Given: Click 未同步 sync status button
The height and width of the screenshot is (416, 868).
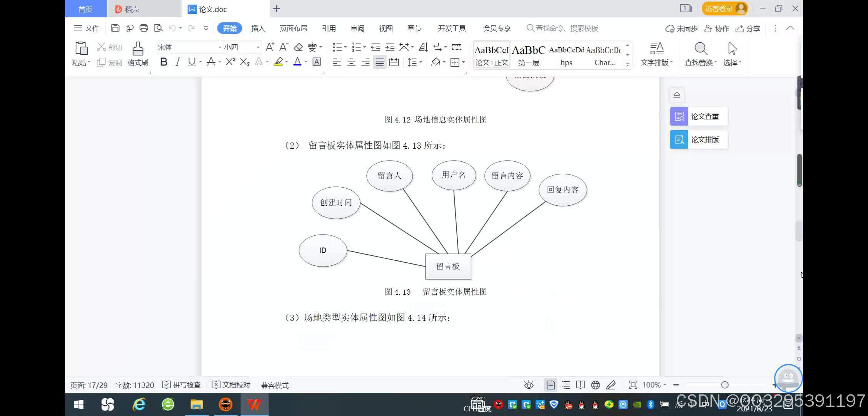Looking at the screenshot, I should tap(681, 29).
